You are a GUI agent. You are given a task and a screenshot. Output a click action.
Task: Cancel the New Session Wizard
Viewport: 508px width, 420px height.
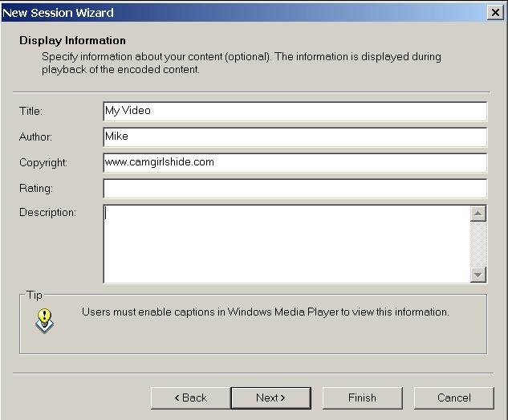(454, 398)
